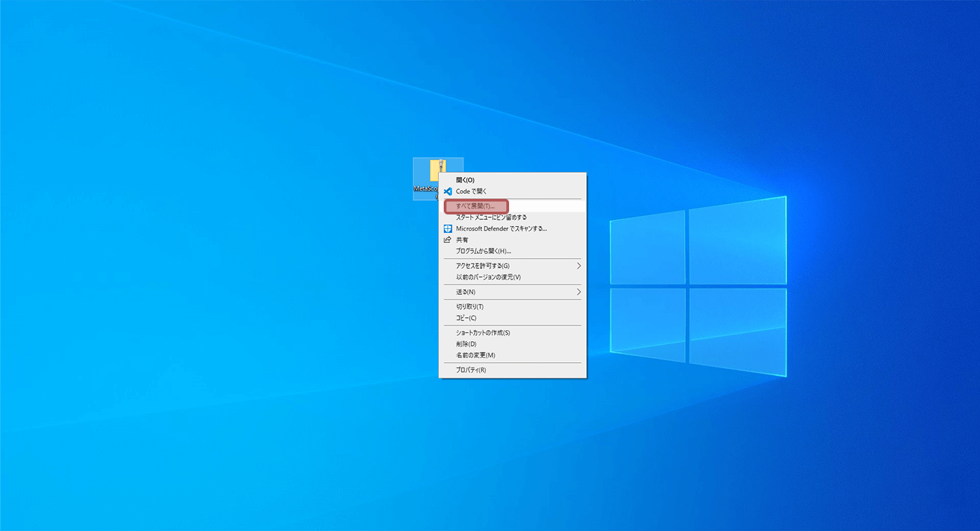Image resolution: width=980 pixels, height=531 pixels.
Task: Choose 開く(O) from the context menu
Action: click(465, 180)
